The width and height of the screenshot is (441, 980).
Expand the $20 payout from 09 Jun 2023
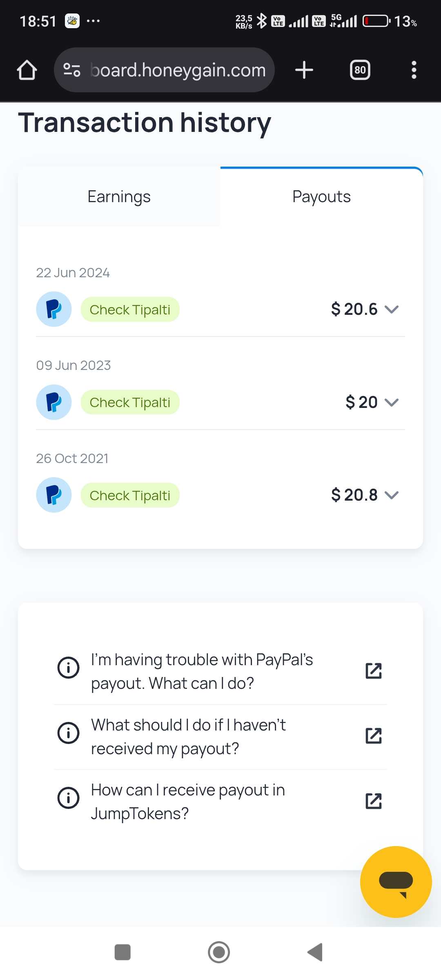pos(392,403)
